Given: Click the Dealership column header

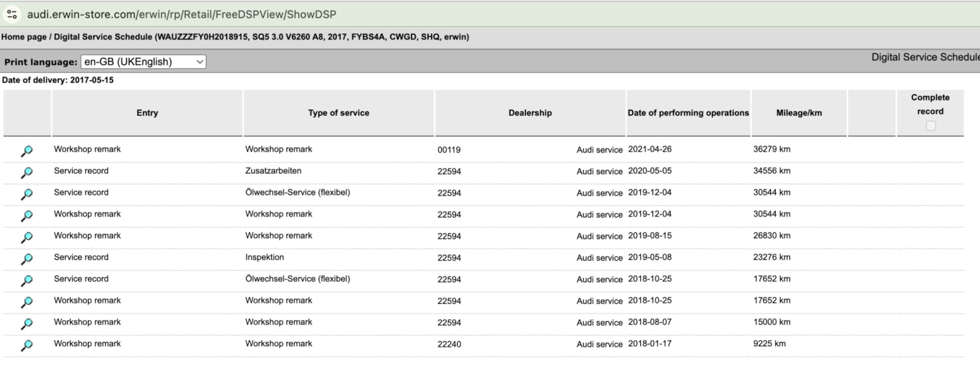Looking at the screenshot, I should [530, 113].
